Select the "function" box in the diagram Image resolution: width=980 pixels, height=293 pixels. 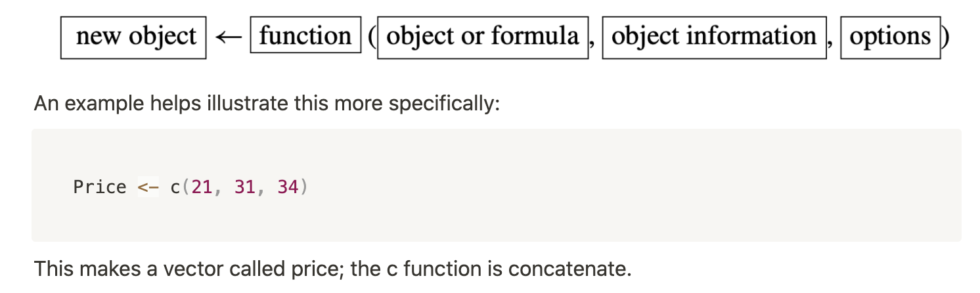coord(305,37)
